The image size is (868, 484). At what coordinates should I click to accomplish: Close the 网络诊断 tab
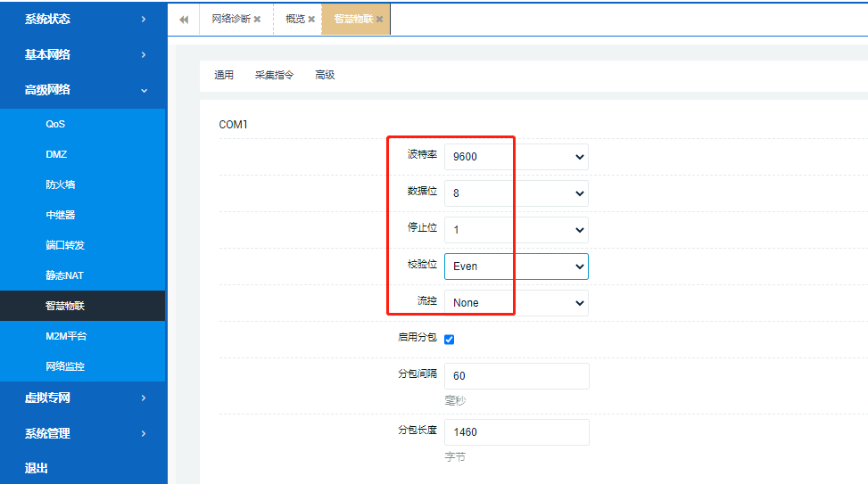257,19
